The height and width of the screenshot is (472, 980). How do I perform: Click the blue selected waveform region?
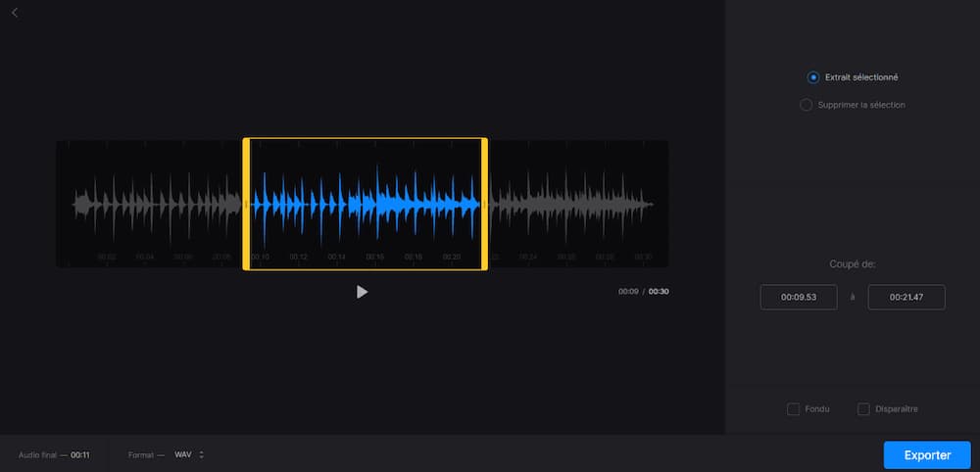tap(365, 204)
